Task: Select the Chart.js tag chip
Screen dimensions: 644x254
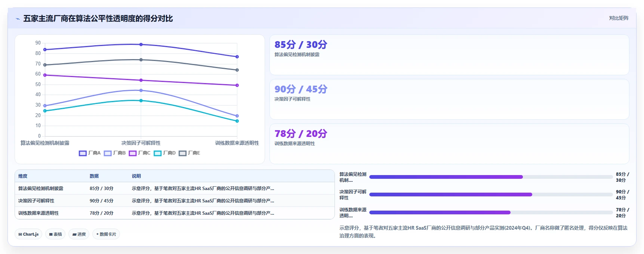Action: [28, 234]
